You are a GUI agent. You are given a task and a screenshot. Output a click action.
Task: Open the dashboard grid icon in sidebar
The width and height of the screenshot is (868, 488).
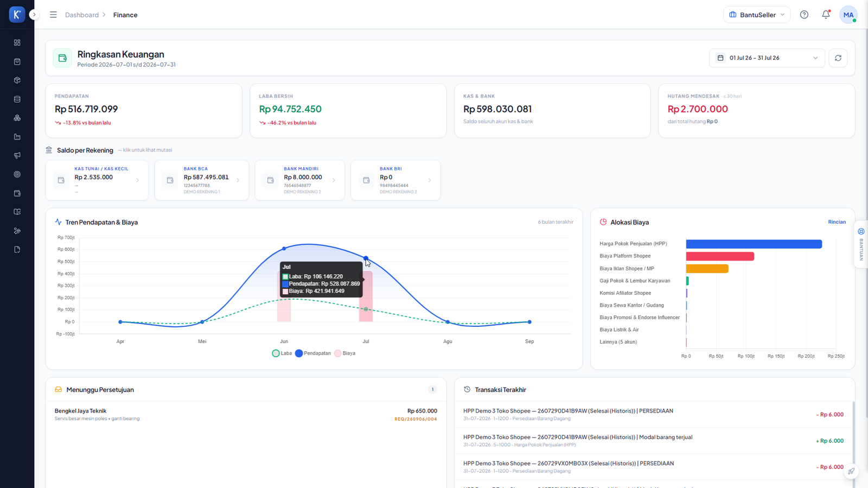pyautogui.click(x=17, y=42)
